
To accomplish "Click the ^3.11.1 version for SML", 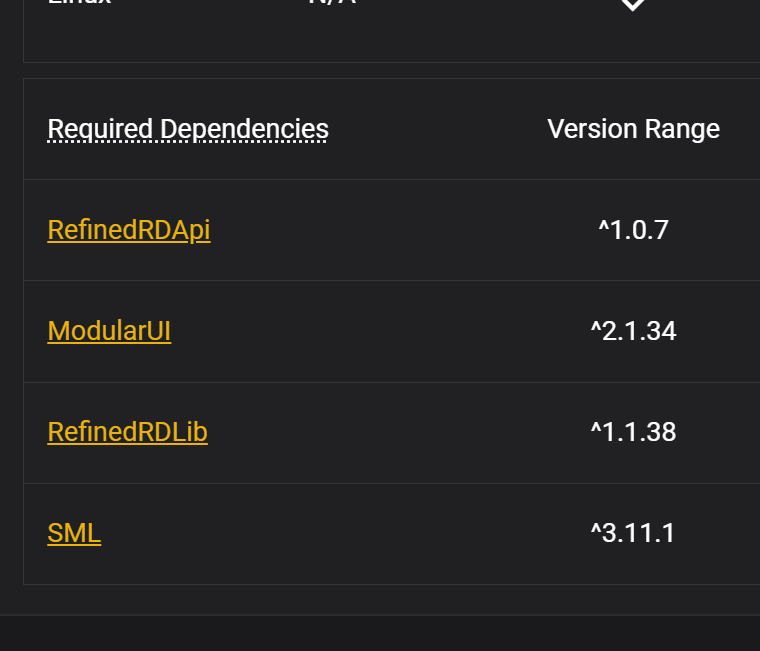I will (633, 533).
